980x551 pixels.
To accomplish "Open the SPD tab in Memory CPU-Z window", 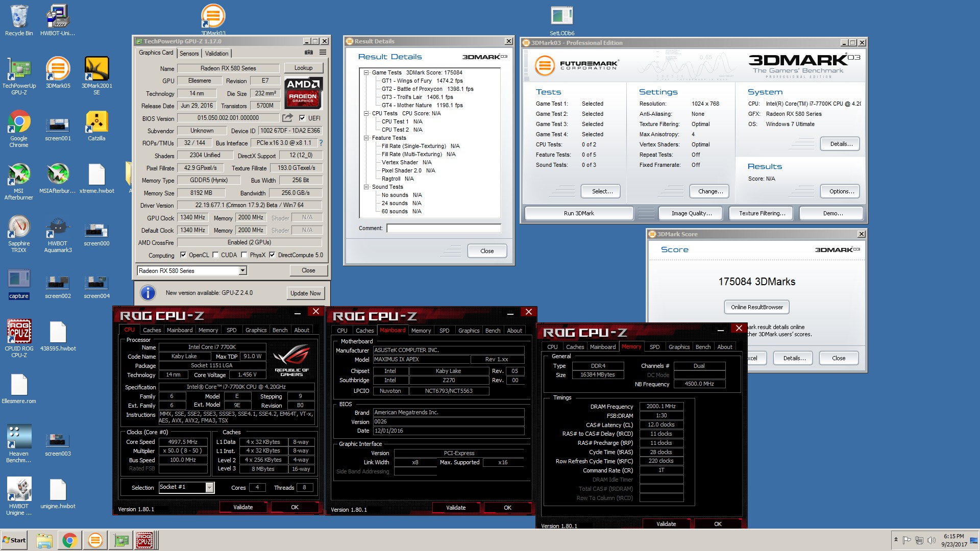I will 655,347.
